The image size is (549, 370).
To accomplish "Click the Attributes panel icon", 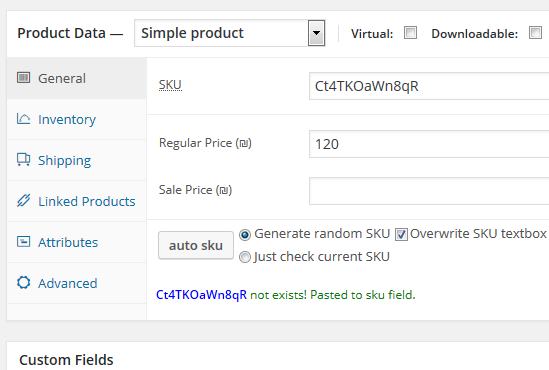I will tap(23, 242).
